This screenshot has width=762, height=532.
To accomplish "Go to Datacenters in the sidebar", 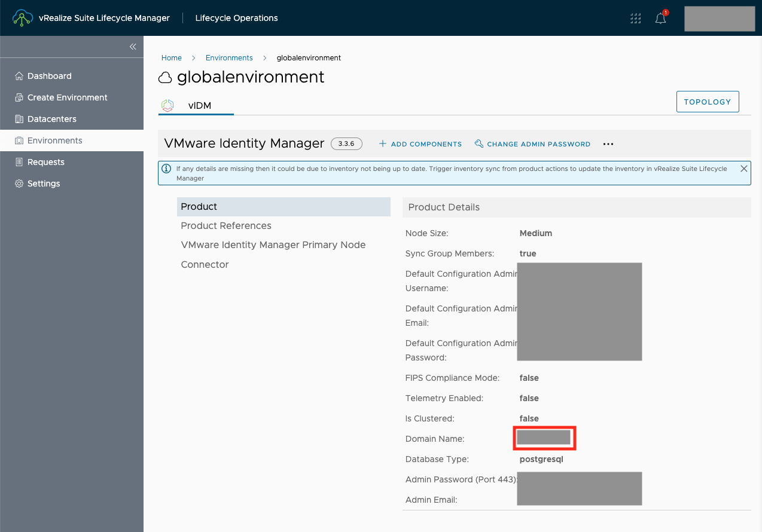I will [x=72, y=119].
